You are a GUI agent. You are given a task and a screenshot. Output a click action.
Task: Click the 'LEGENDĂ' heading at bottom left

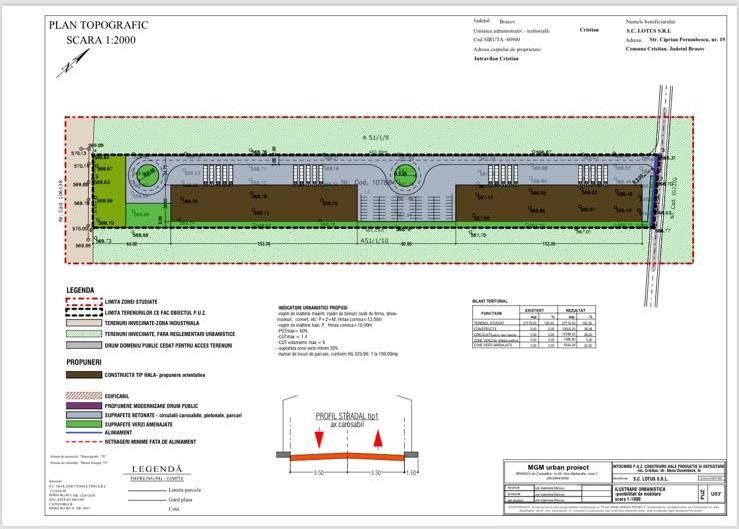(157, 469)
